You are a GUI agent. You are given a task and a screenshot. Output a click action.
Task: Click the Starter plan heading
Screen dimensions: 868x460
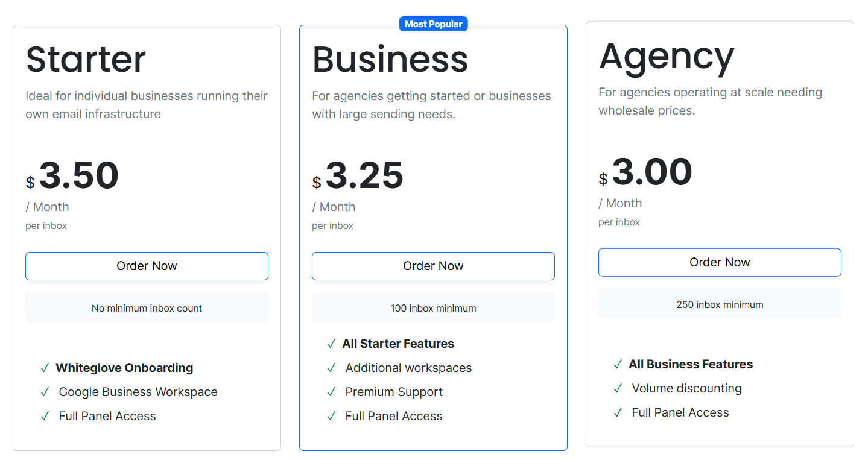86,58
